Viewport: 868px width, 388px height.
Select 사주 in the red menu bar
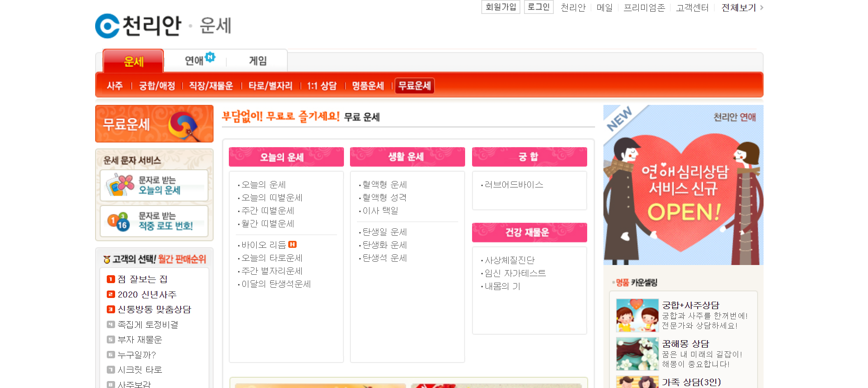click(x=115, y=86)
